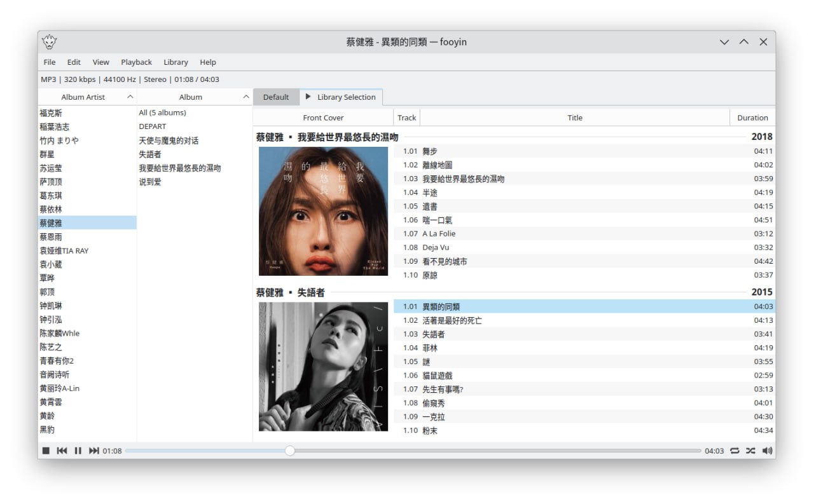The width and height of the screenshot is (814, 504).
Task: Open the Playback menu
Action: pos(136,62)
